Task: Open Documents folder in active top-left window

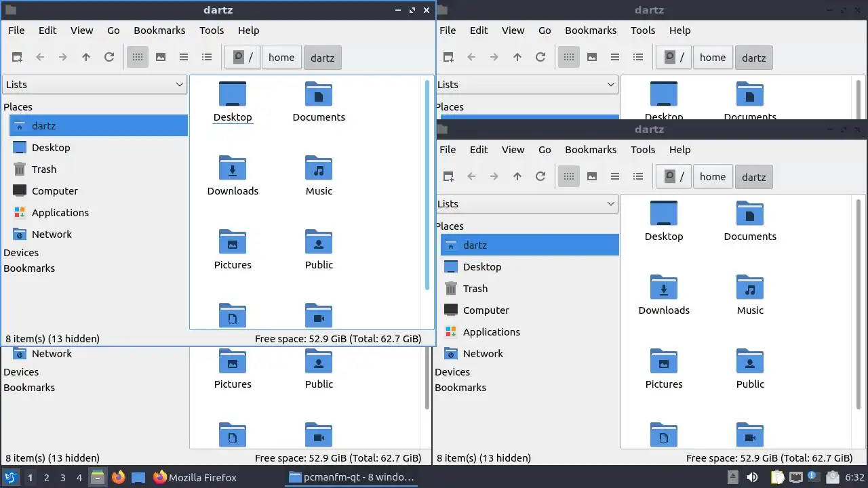Action: click(319, 102)
